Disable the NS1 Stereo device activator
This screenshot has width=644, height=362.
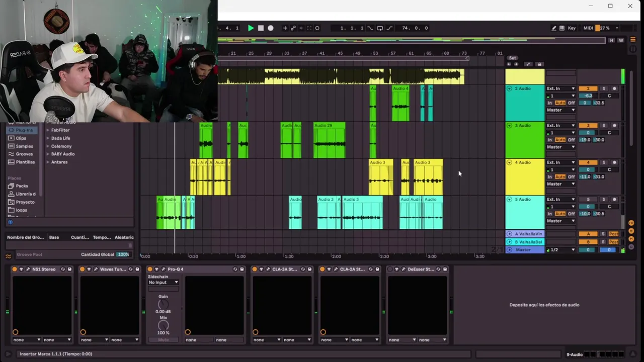(x=15, y=269)
